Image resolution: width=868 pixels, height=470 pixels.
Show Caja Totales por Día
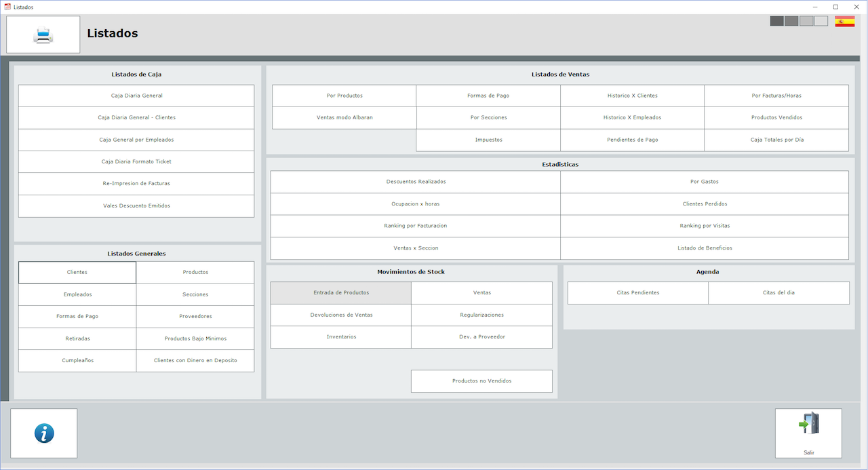776,140
